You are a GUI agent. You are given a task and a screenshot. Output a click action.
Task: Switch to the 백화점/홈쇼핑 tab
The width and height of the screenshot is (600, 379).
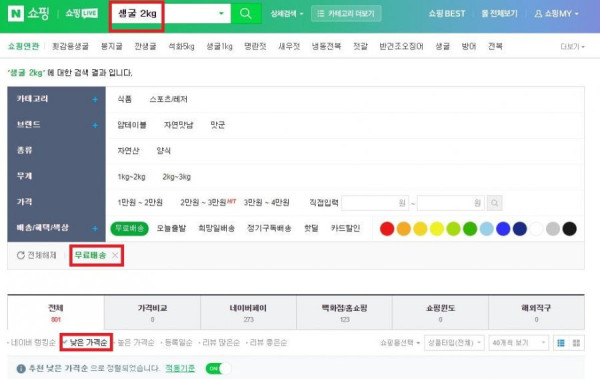point(344,313)
